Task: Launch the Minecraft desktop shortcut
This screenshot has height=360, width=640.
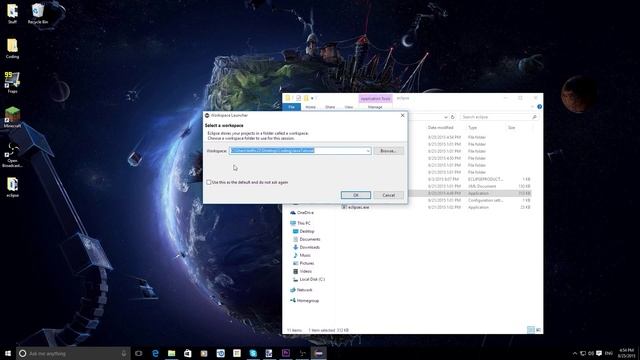Action: 12,117
